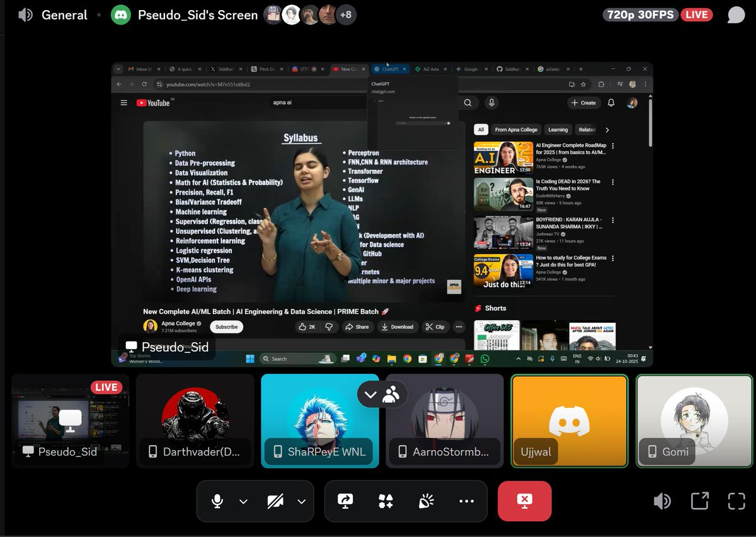Open the soundboard icon

tap(426, 501)
